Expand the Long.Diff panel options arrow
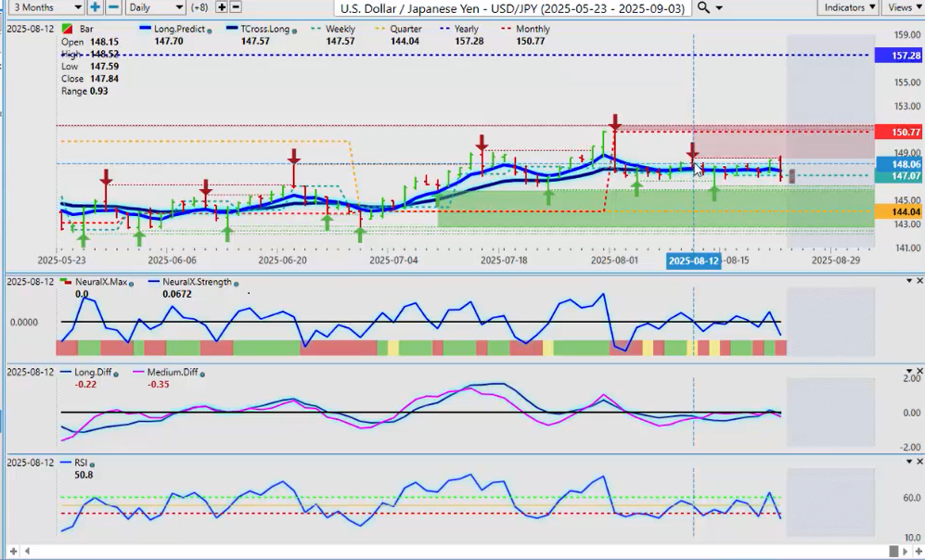This screenshot has height=560, width=925. tap(907, 371)
